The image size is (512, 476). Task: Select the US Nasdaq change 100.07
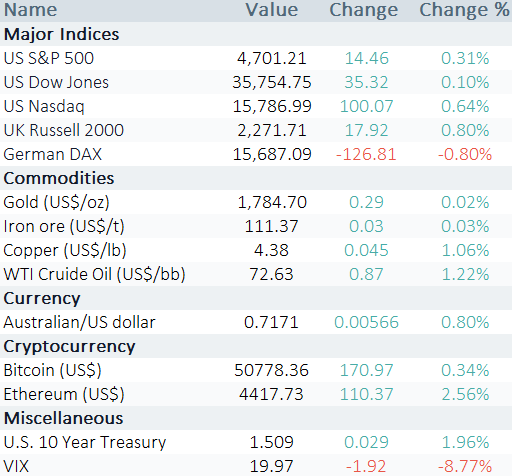click(366, 106)
